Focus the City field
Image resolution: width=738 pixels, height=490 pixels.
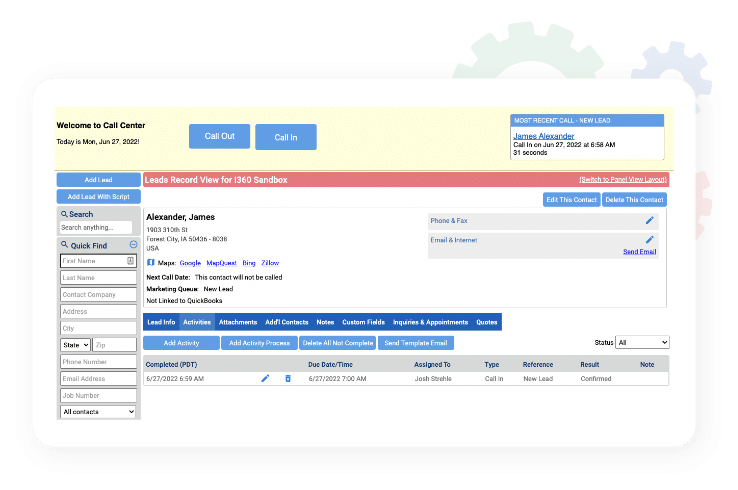coord(98,329)
